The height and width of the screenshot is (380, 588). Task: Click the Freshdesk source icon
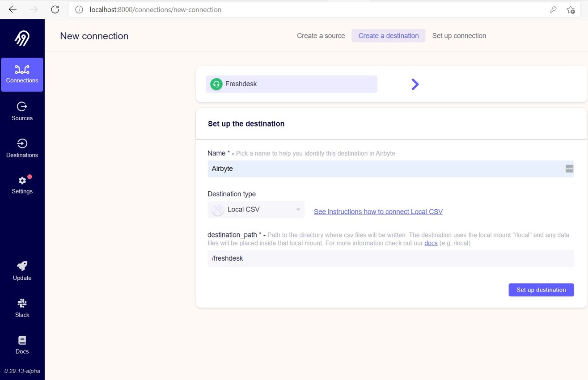(216, 84)
